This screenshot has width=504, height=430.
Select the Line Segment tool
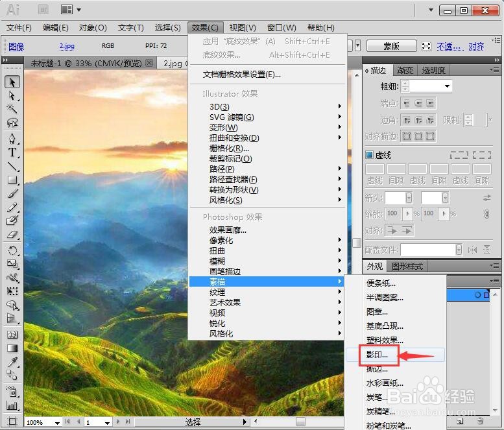point(12,166)
